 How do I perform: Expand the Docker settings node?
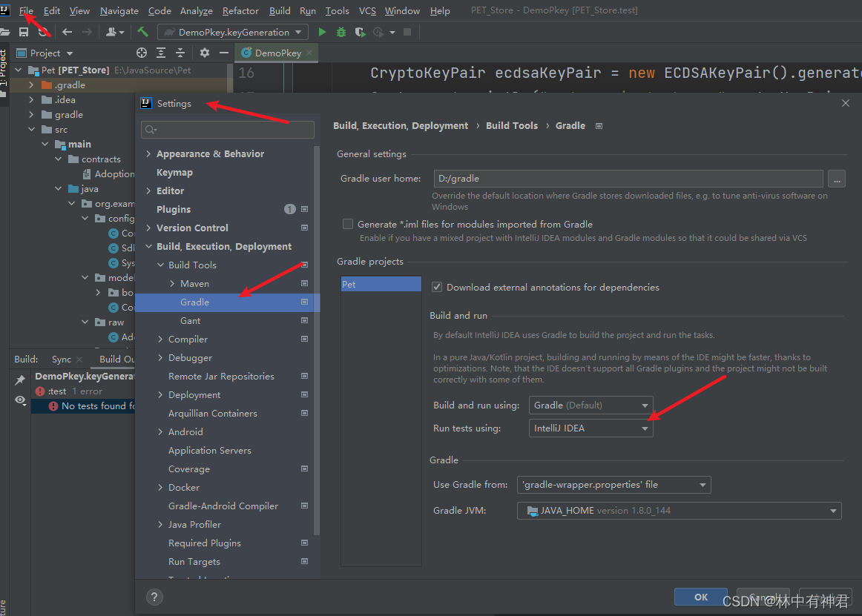click(x=160, y=488)
